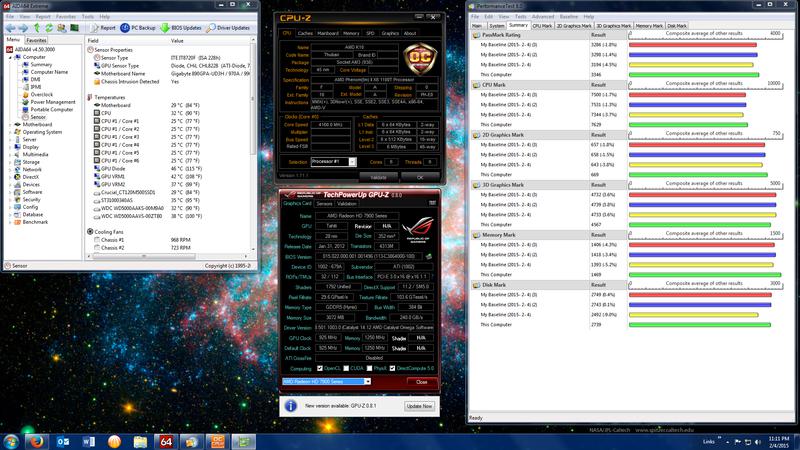Expand the Motherboard node in AIDA64 tree

(10, 124)
